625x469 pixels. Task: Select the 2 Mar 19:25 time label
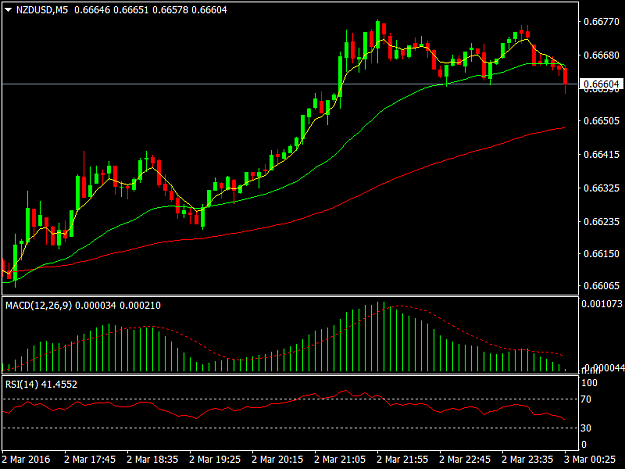click(215, 459)
